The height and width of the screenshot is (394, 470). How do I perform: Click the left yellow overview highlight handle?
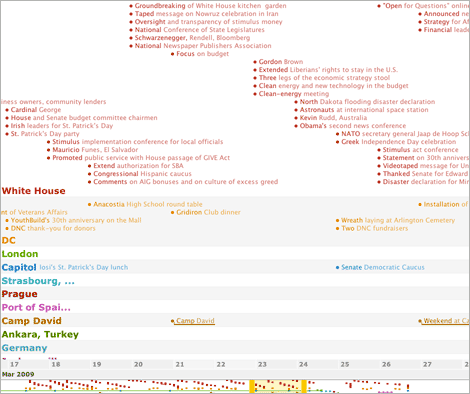252,386
